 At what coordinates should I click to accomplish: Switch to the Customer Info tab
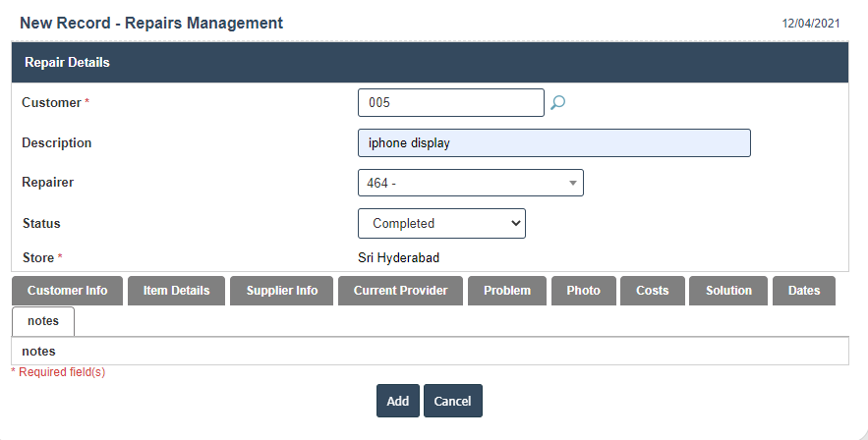(x=67, y=291)
